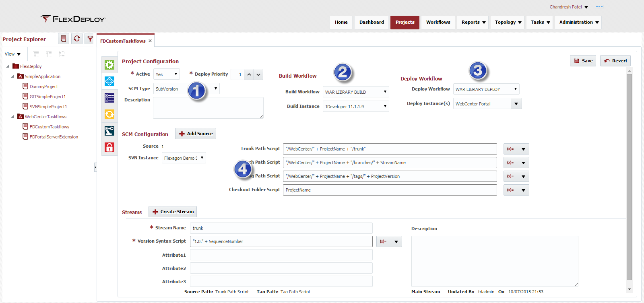This screenshot has width=644, height=303.
Task: Open the yellow refresh-arrows side tab
Action: [109, 114]
